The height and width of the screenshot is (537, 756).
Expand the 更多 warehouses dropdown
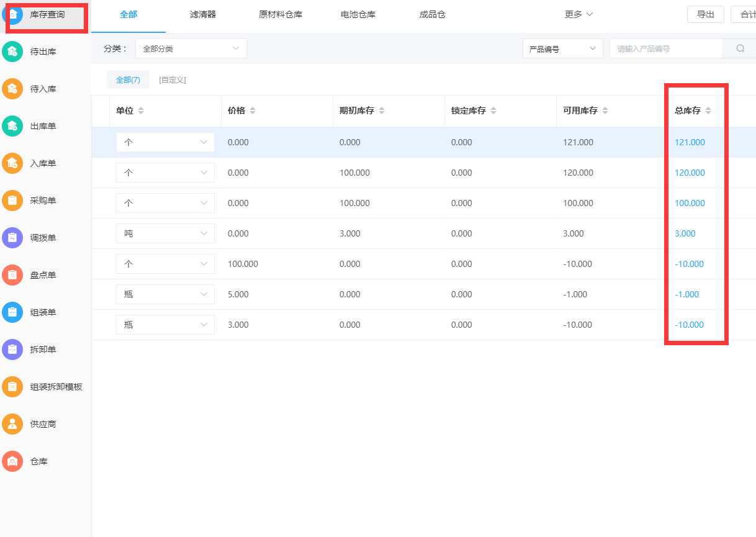(x=578, y=14)
